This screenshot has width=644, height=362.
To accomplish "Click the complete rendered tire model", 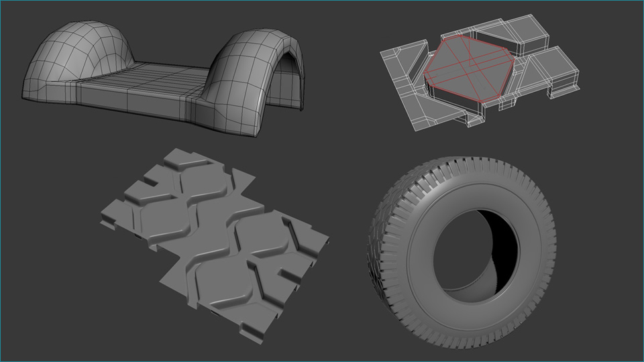I will tap(462, 252).
